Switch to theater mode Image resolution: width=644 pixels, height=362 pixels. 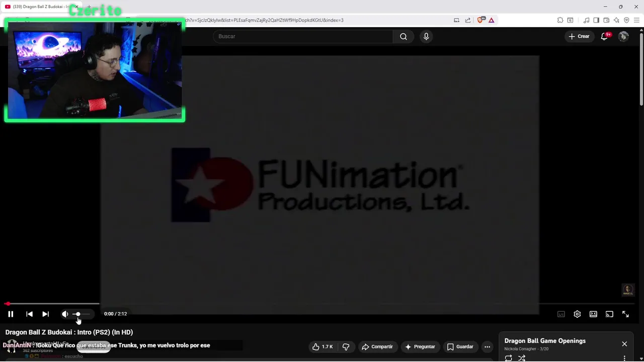[x=593, y=314]
